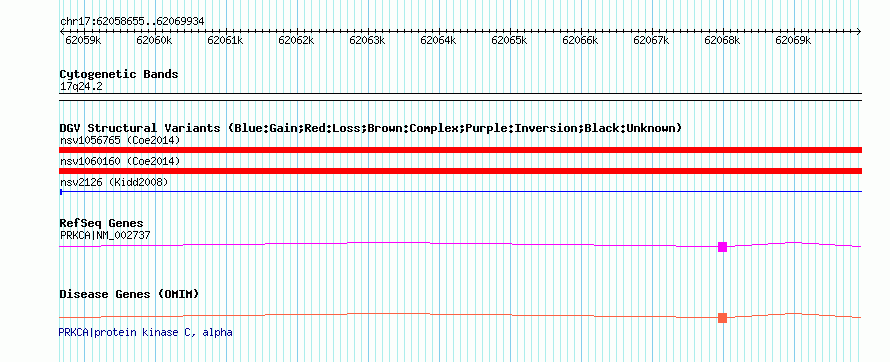The width and height of the screenshot is (890, 362).
Task: Click the Cytogenetic Bands track title
Action: tap(119, 74)
